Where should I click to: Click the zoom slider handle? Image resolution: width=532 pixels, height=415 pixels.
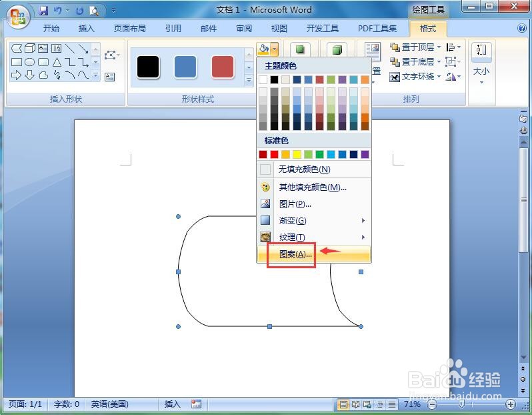(x=461, y=404)
